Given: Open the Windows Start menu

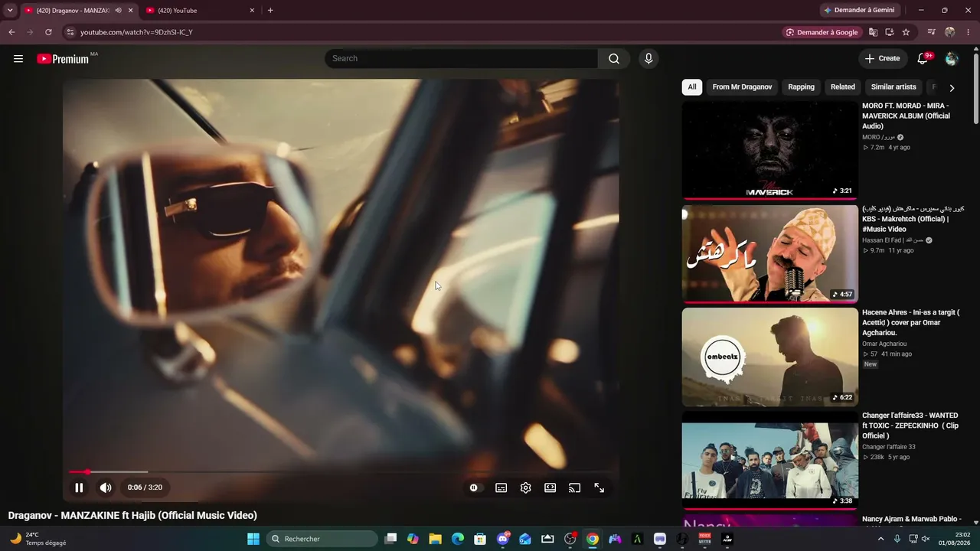Looking at the screenshot, I should [253, 539].
